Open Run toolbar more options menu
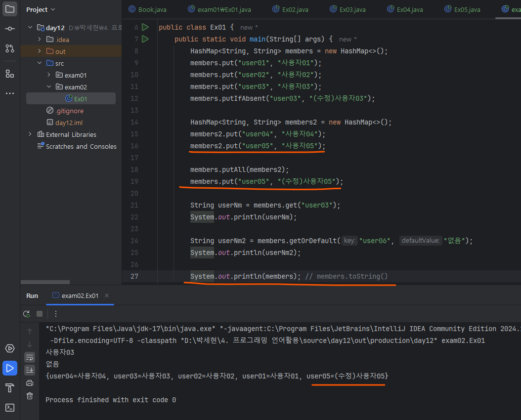Image resolution: width=521 pixels, height=420 pixels. click(x=55, y=314)
